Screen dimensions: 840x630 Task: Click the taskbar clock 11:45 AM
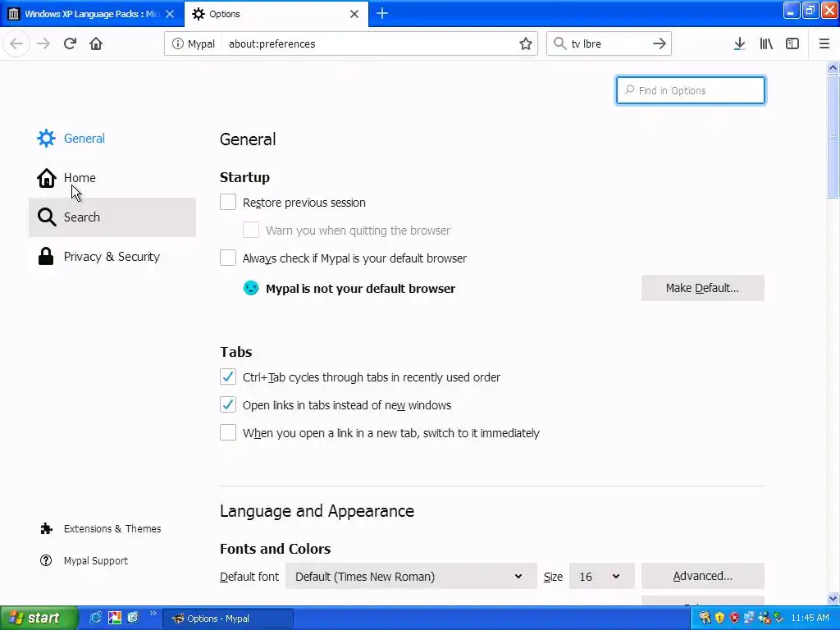pos(810,618)
